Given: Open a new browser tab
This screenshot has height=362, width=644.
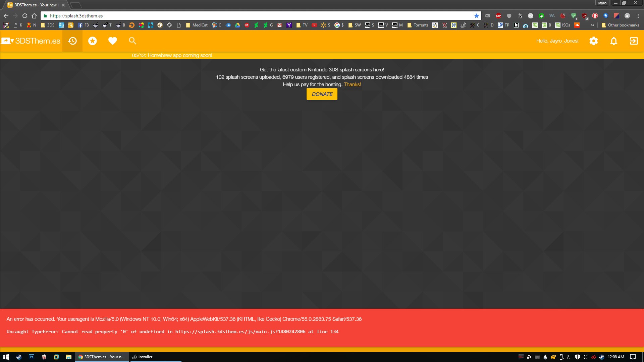Looking at the screenshot, I should (x=76, y=5).
